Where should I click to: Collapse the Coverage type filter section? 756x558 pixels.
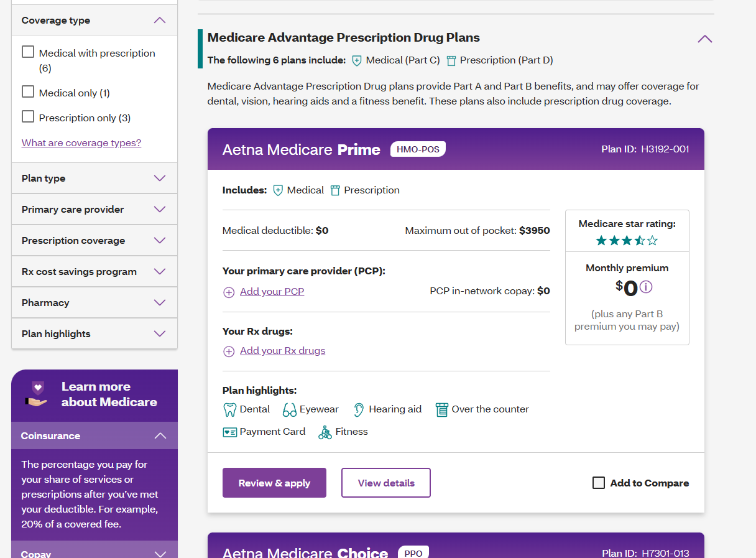(x=94, y=21)
